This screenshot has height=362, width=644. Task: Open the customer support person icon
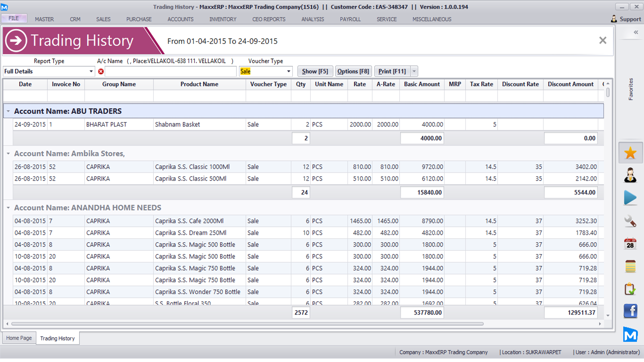pos(630,175)
